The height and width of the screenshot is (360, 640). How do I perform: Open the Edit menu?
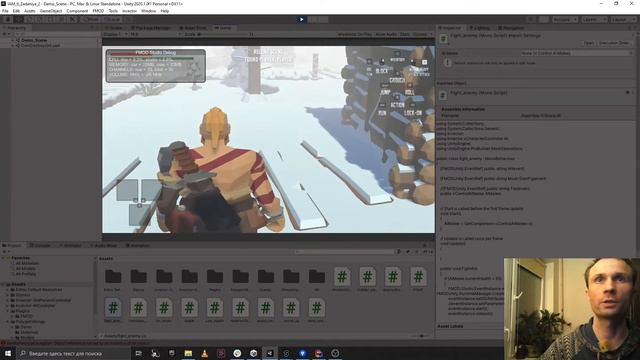(x=16, y=11)
